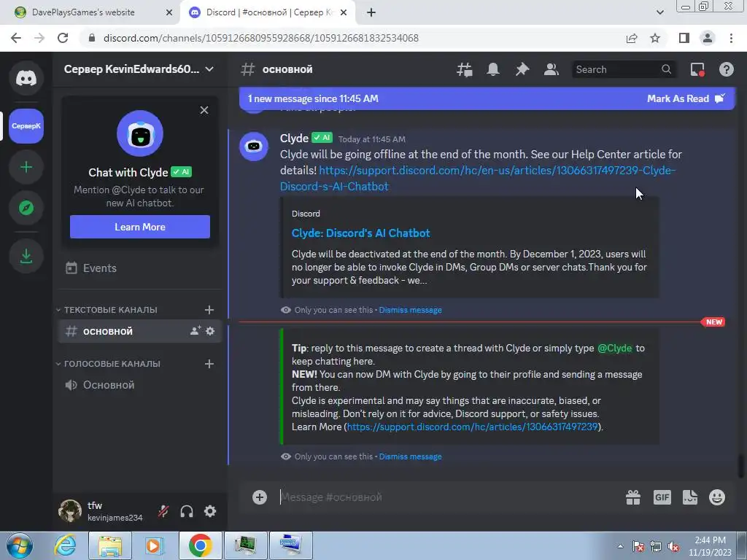Open the tfw user profile panel
747x560 pixels.
click(101, 511)
